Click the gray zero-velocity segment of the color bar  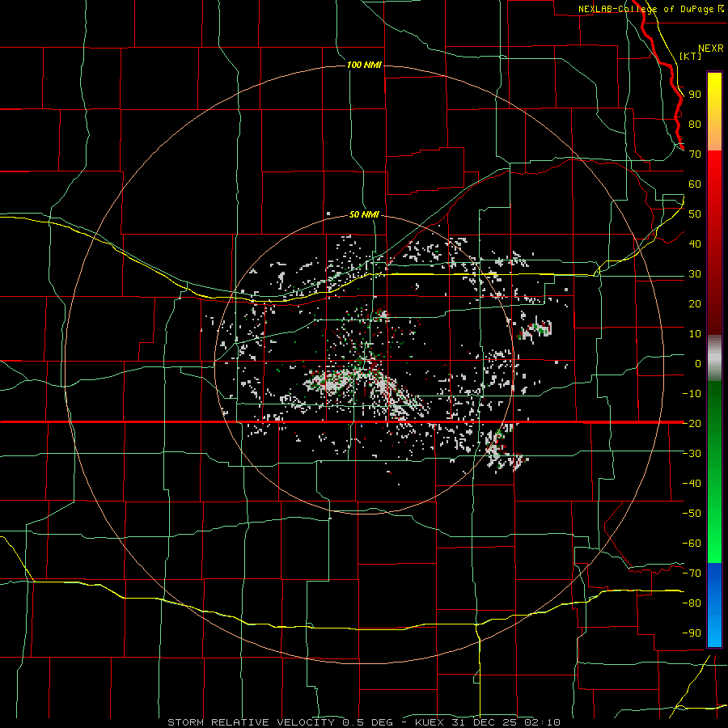(x=714, y=358)
